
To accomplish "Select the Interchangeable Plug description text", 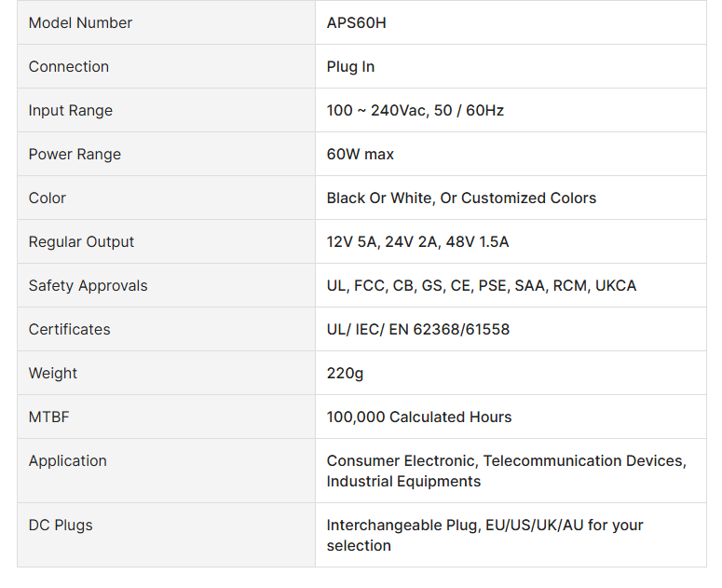I will (x=484, y=535).
